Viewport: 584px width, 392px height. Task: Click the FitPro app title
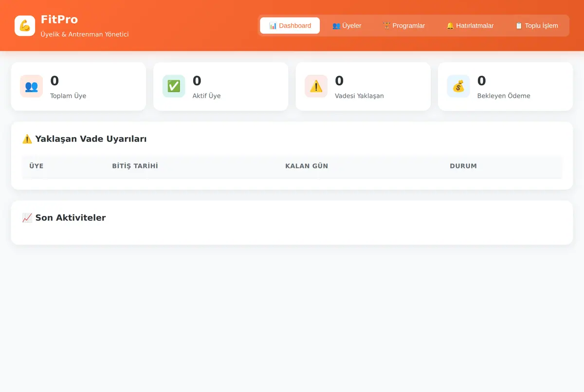click(59, 19)
